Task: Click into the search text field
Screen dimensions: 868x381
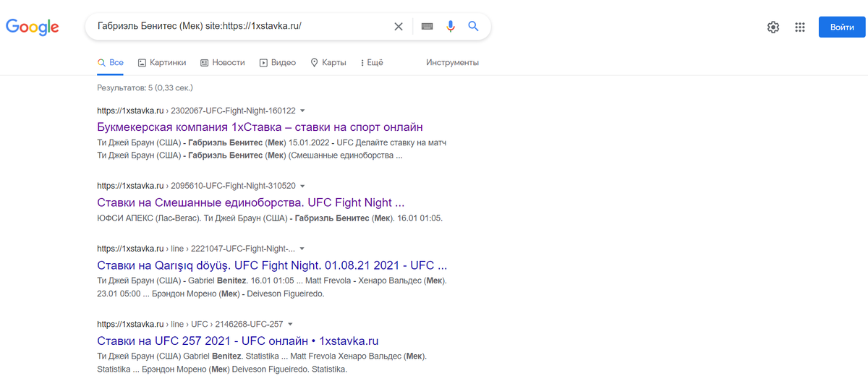Action: pyautogui.click(x=239, y=27)
